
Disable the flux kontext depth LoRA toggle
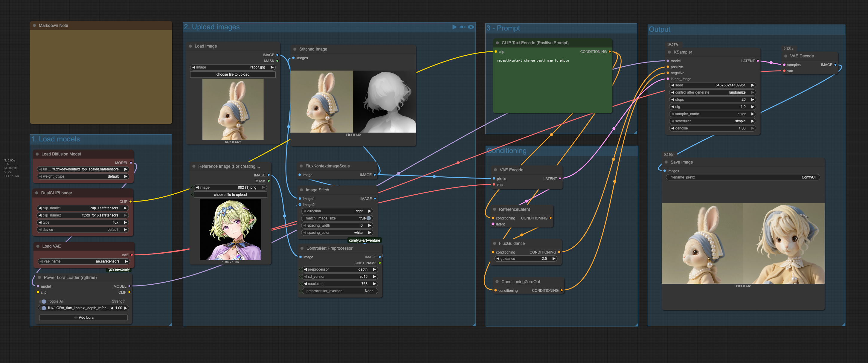[x=43, y=308]
